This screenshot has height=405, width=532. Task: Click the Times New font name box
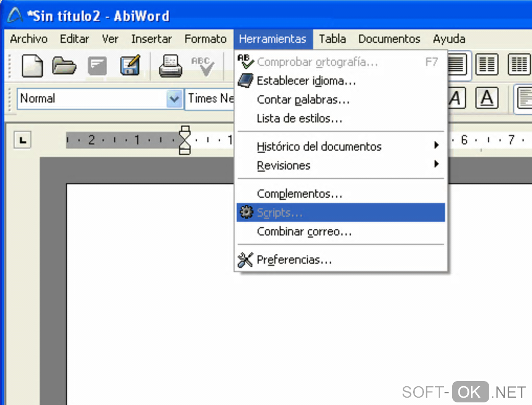click(210, 99)
